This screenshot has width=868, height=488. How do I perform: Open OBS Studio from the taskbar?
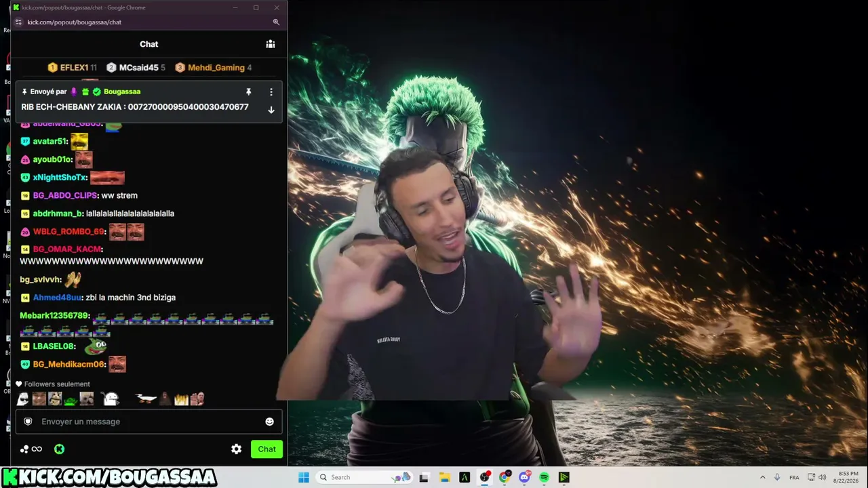click(x=484, y=477)
